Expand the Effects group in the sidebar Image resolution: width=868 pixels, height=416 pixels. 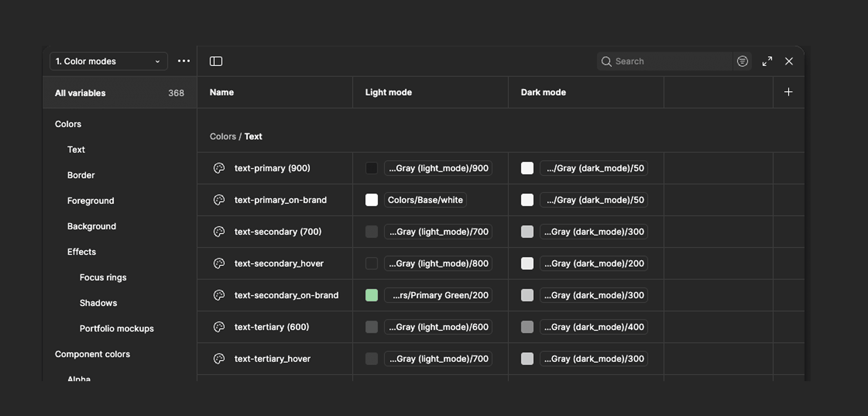click(81, 252)
